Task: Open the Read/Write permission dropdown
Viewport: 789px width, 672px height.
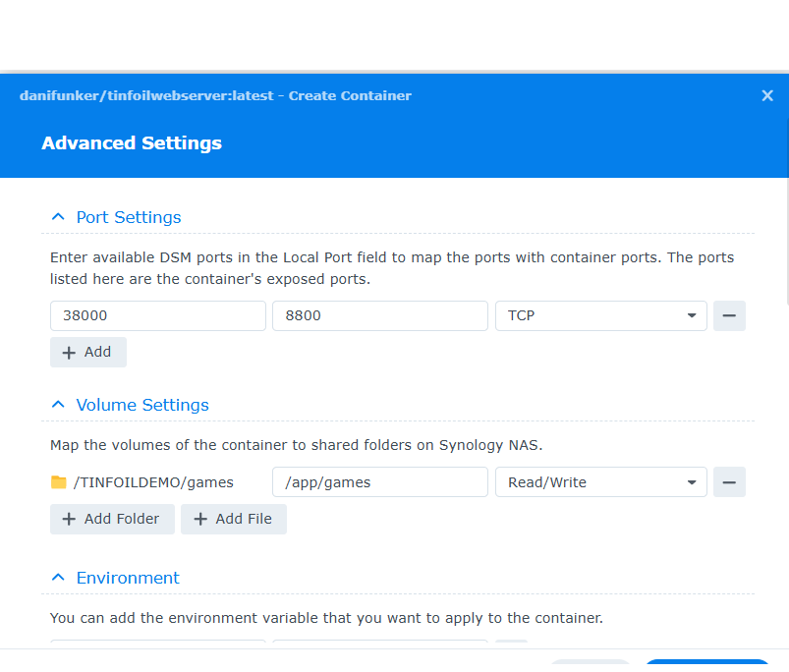Action: (x=600, y=482)
